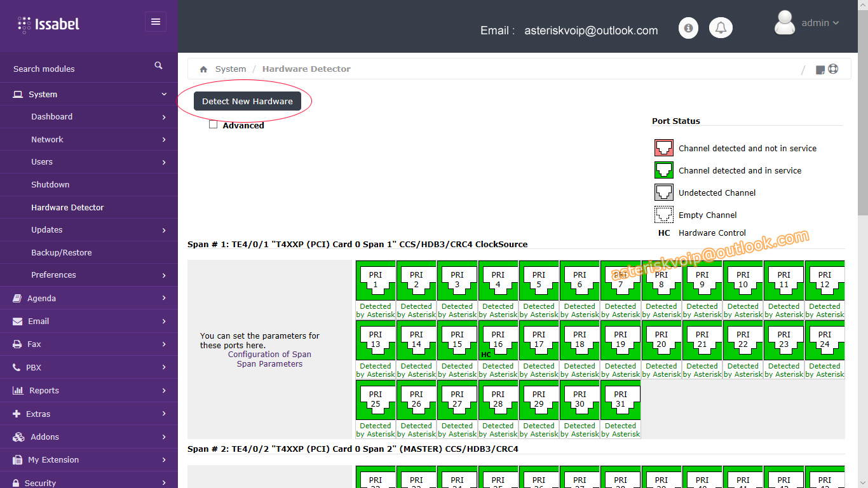Click the home icon in breadcrumb
The width and height of the screenshot is (868, 488).
(203, 69)
